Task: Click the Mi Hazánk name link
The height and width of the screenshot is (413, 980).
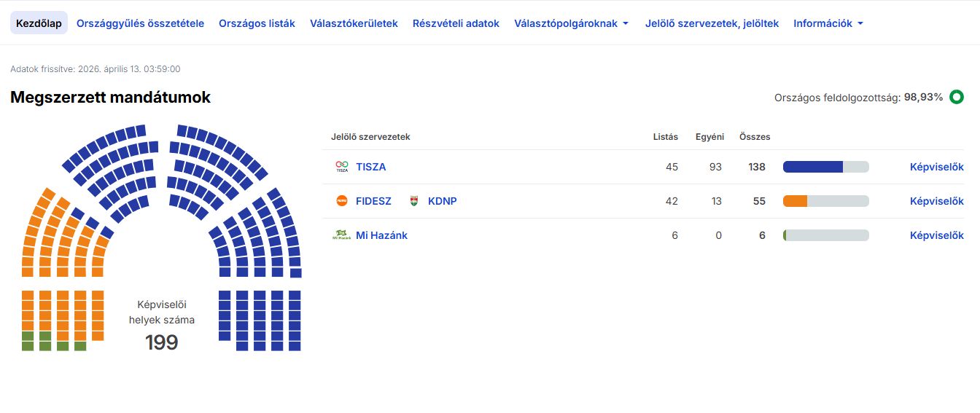Action: (x=381, y=235)
